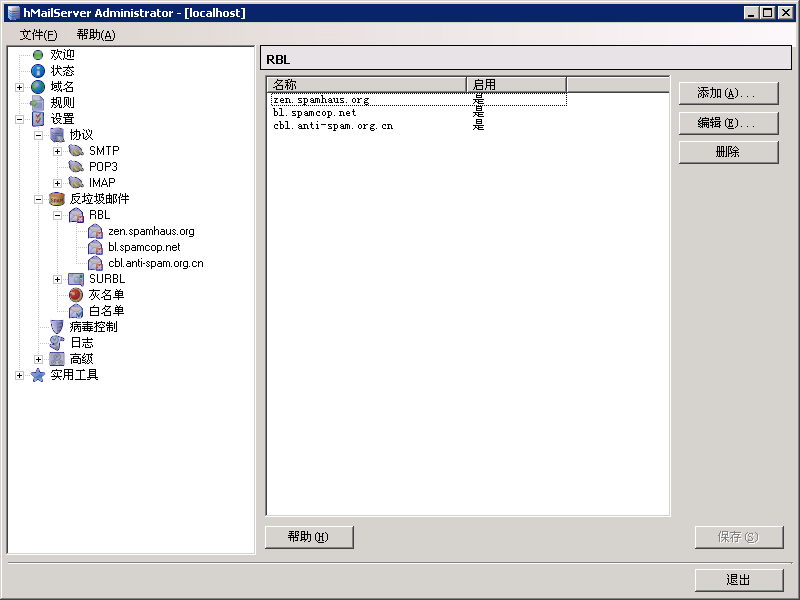Expand the SURBL tree node
800x600 pixels.
click(58, 279)
